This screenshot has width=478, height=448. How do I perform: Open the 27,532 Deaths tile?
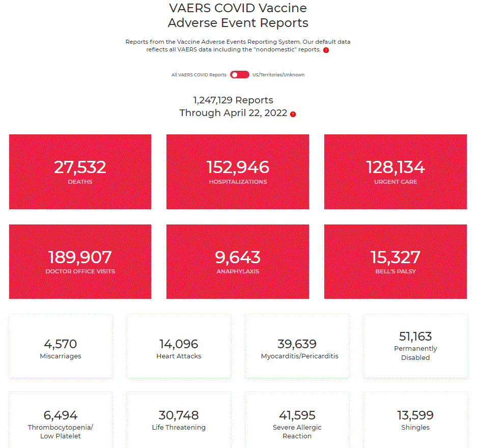[80, 172]
